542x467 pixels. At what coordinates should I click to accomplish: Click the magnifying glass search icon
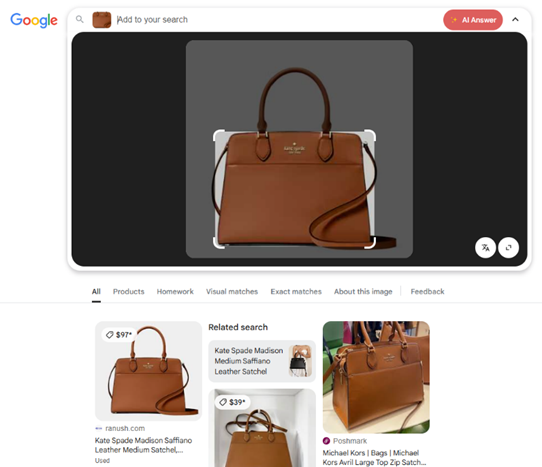80,19
